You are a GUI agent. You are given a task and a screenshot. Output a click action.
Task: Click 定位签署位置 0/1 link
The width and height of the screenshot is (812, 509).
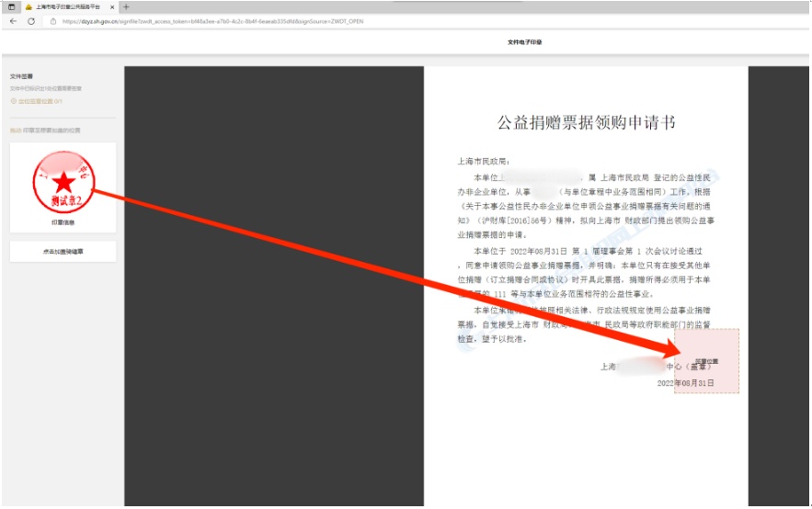pos(40,101)
